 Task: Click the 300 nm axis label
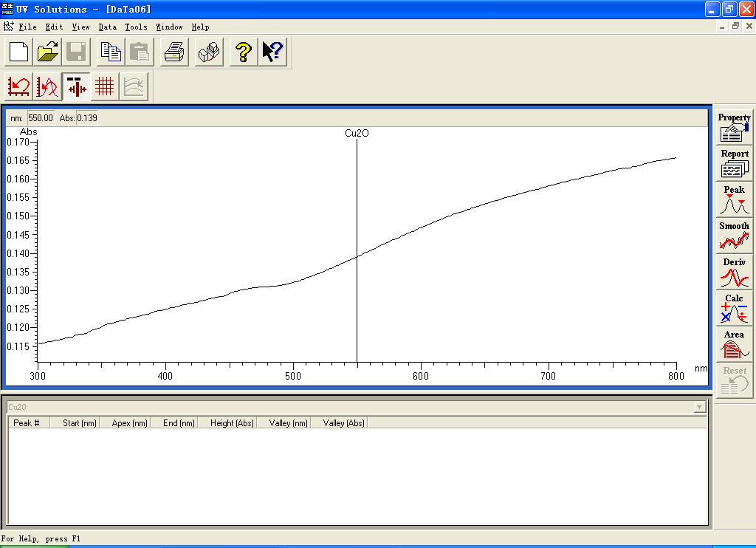(x=38, y=376)
